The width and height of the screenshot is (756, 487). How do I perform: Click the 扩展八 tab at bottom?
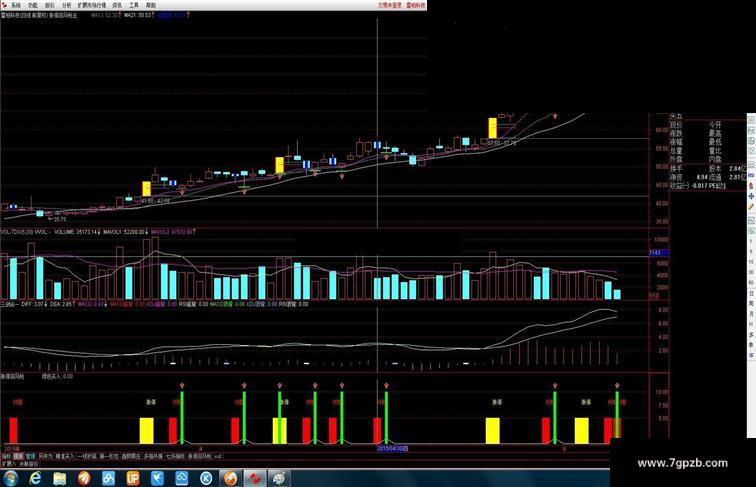tap(8, 463)
